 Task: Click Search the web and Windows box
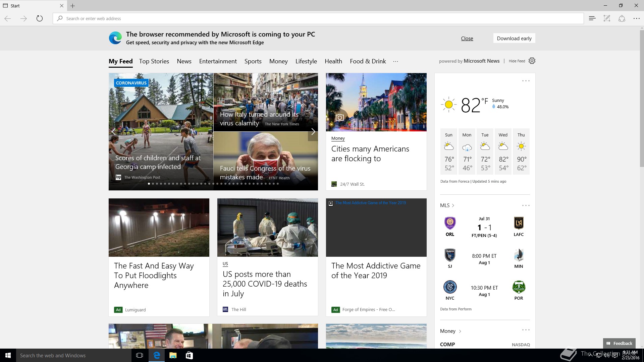tap(74, 355)
